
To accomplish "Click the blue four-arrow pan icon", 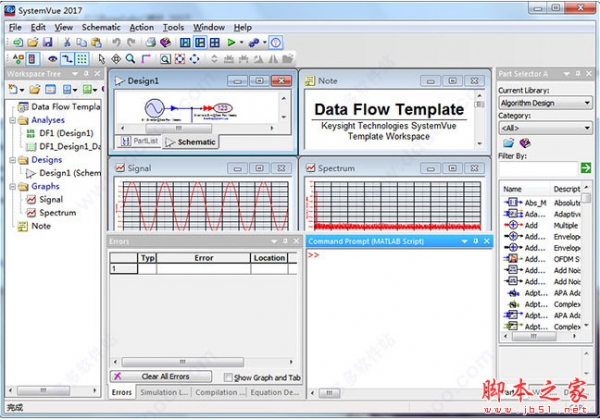I will tap(194, 59).
